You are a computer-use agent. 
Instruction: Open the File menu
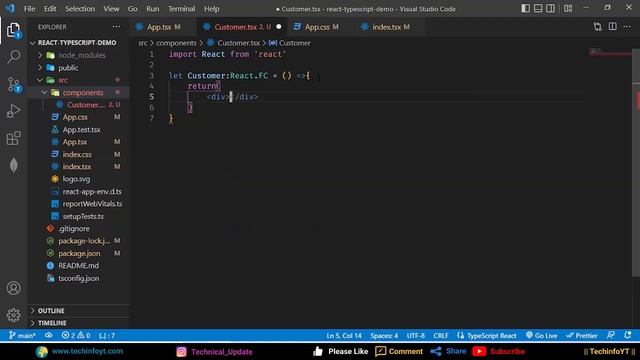(29, 9)
